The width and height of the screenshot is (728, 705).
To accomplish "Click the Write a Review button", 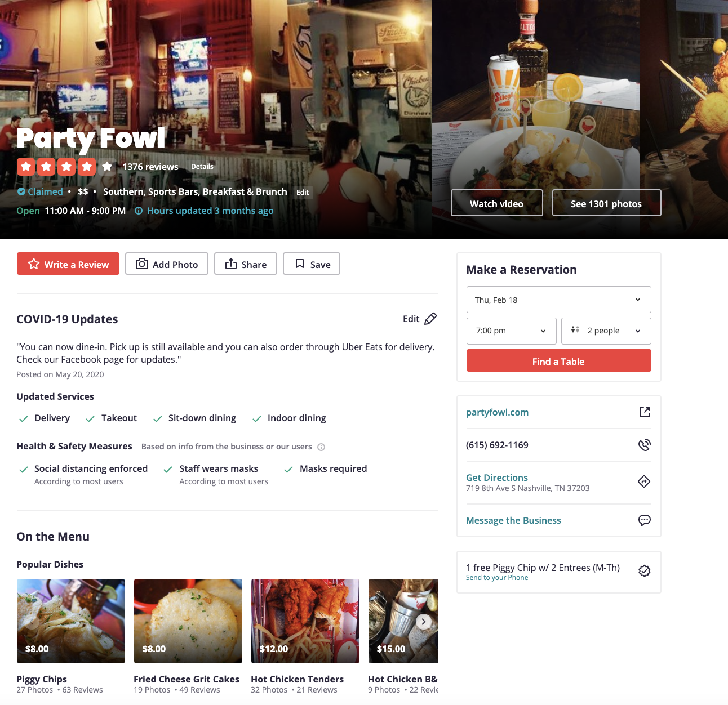I will coord(68,264).
